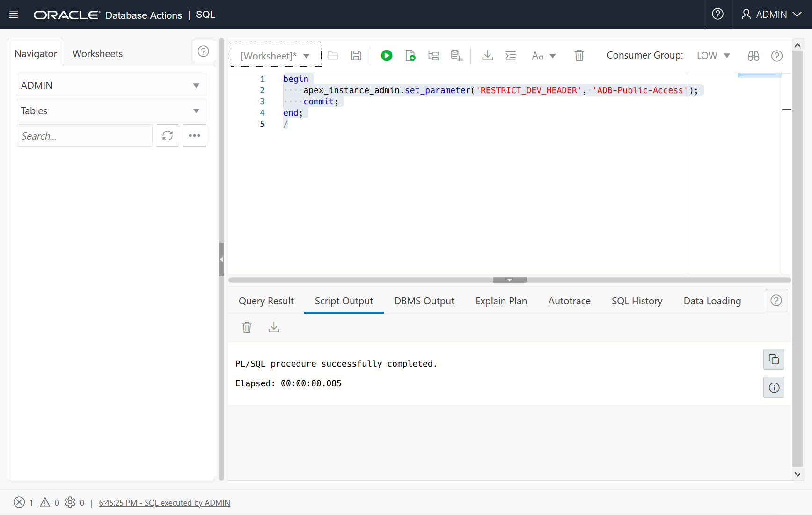
Task: Clear the worksheet with the trash icon
Action: pyautogui.click(x=579, y=55)
